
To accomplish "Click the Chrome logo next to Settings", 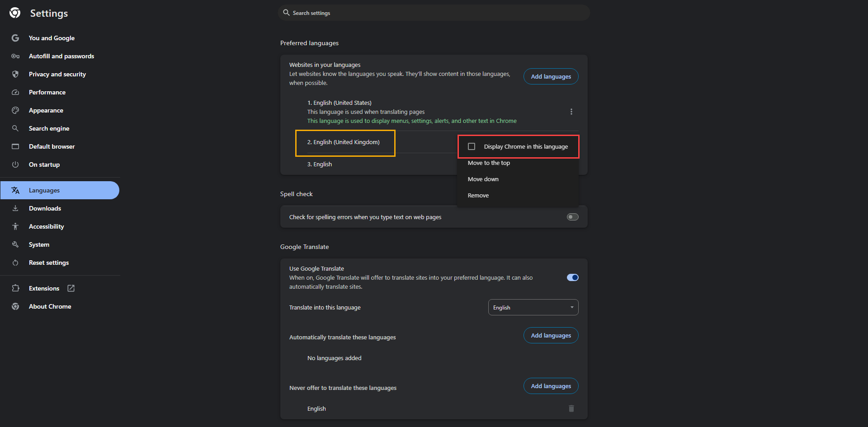I will [x=15, y=13].
